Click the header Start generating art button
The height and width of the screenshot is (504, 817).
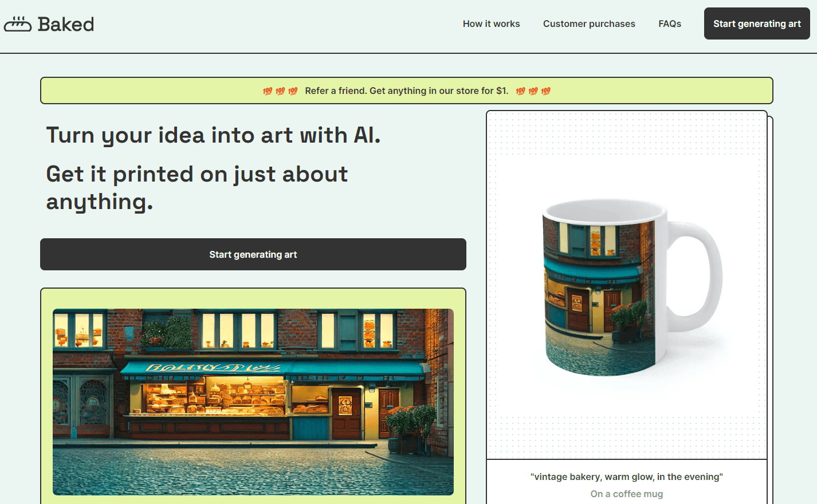click(x=757, y=23)
